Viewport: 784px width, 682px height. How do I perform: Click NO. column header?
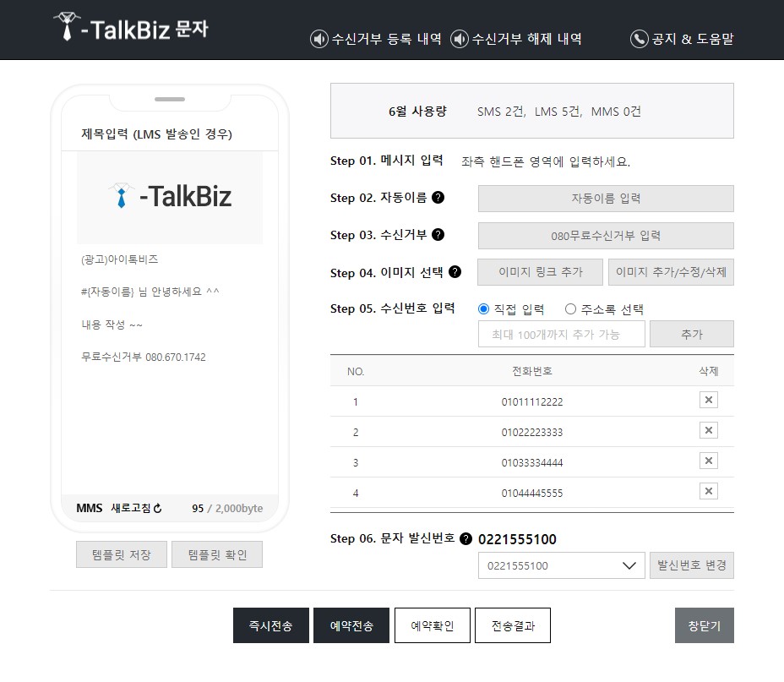coord(356,372)
